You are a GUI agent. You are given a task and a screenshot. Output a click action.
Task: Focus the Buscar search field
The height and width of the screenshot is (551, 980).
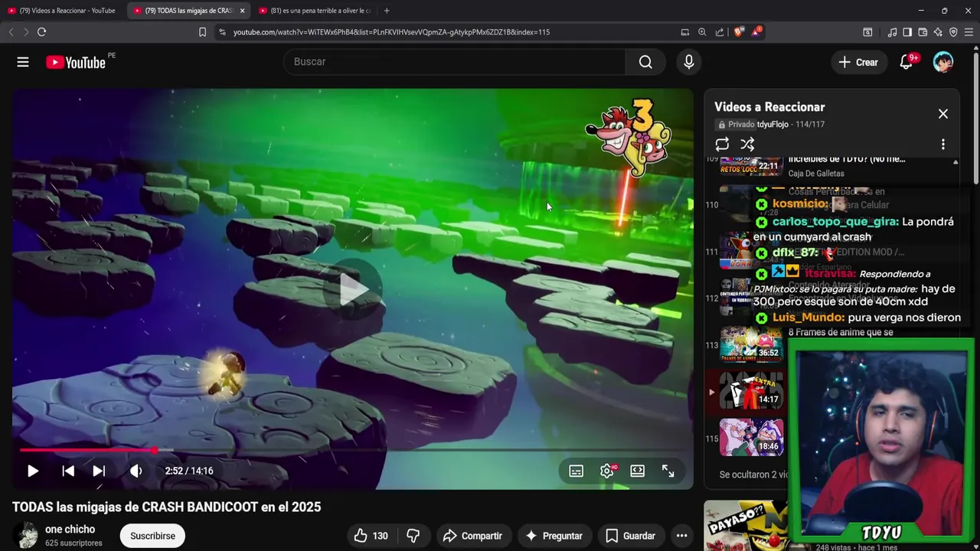[454, 62]
